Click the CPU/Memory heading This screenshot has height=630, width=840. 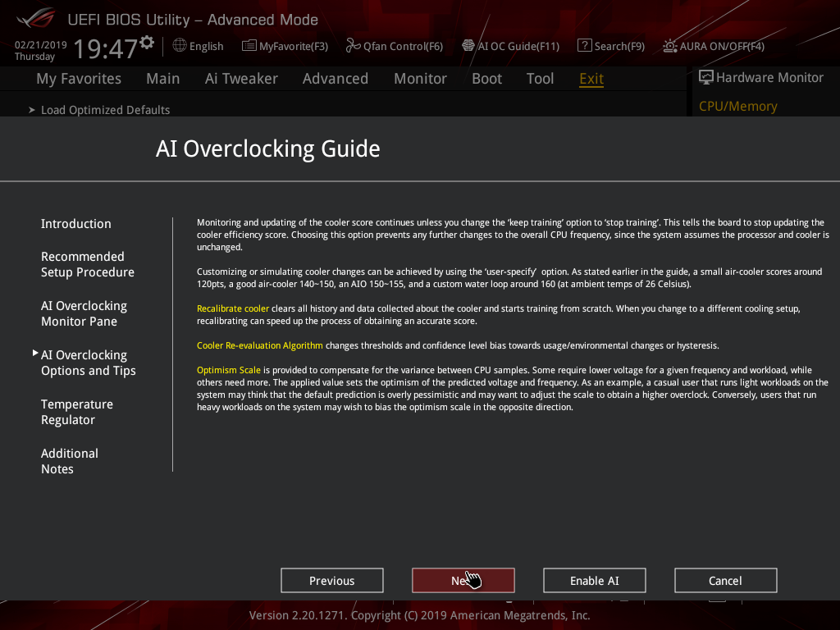pyautogui.click(x=737, y=106)
